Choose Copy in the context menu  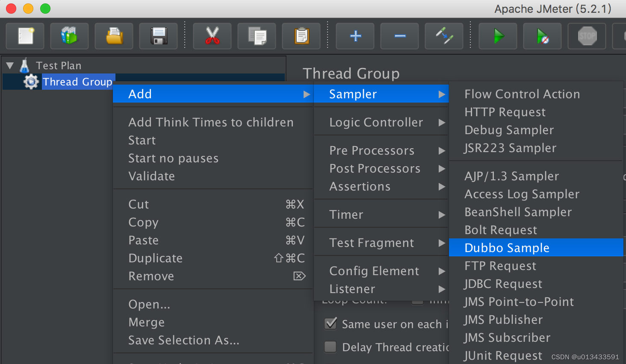click(x=213, y=222)
